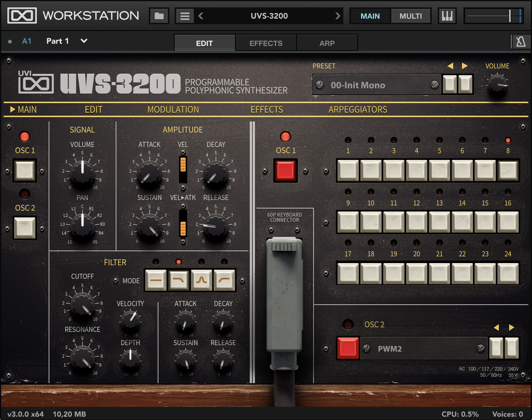
Task: Click the white OSC 2 step-down button beside PWM2
Action: (496, 348)
